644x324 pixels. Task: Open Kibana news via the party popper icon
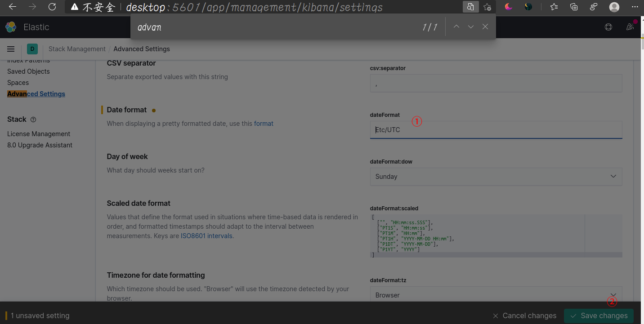(630, 27)
